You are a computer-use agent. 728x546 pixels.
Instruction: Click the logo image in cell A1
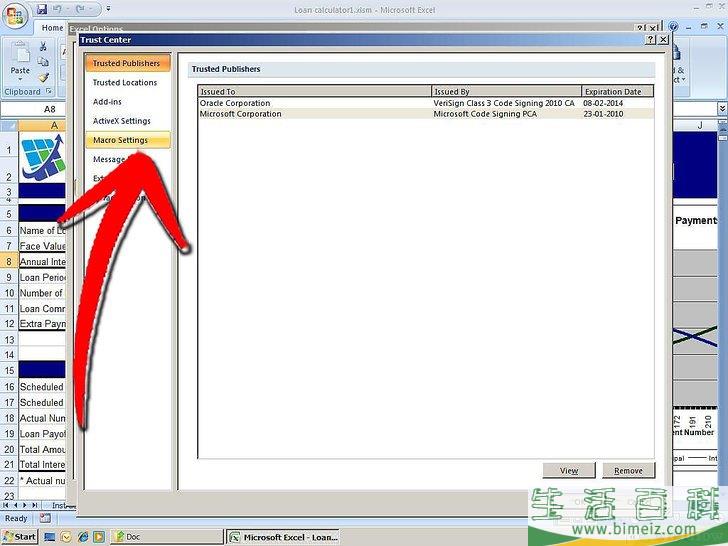pos(43,157)
